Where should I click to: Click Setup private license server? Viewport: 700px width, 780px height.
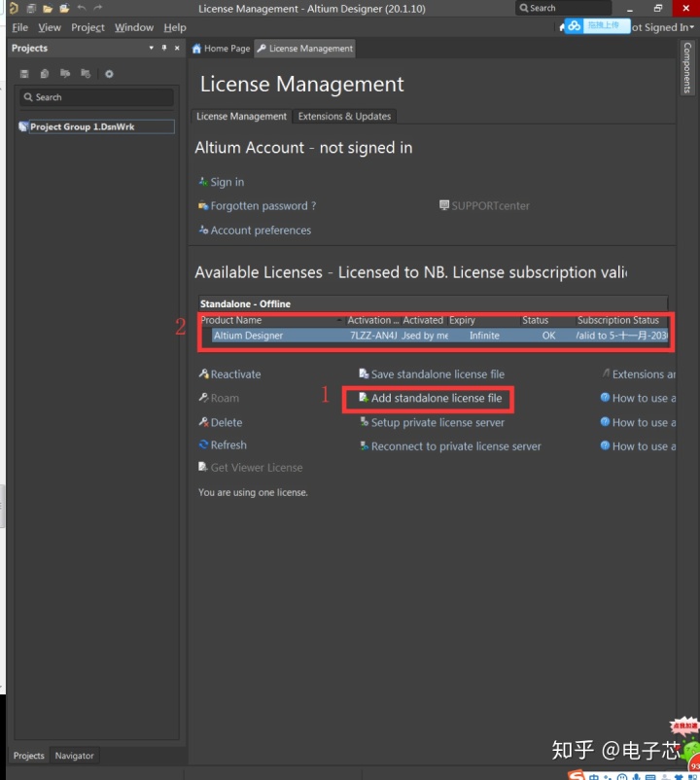[x=437, y=422]
